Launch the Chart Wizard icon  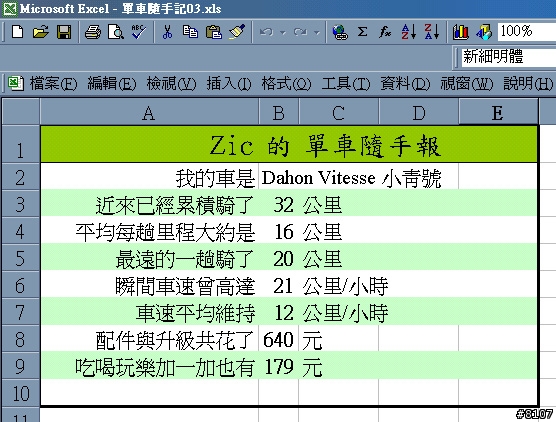460,32
